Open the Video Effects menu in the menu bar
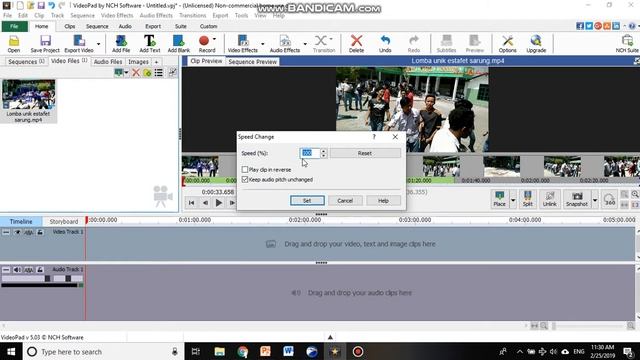Screen dimensions: 640x360 117,15
